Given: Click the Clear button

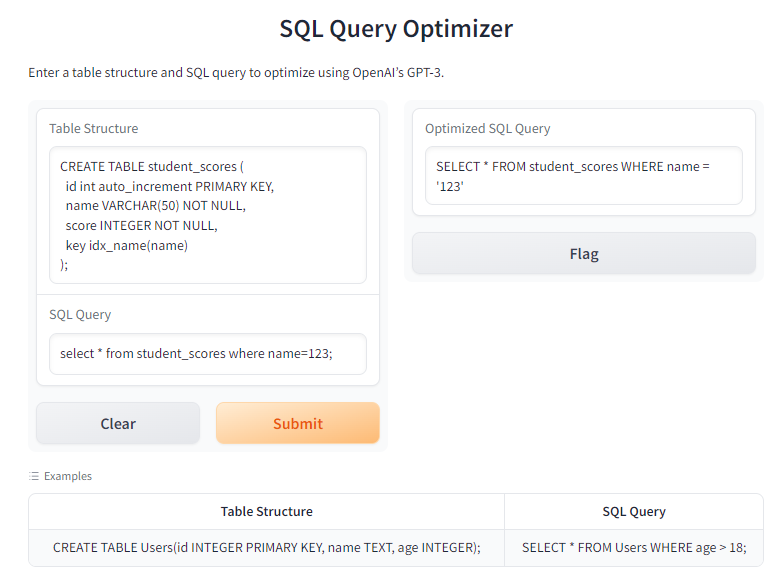Looking at the screenshot, I should pyautogui.click(x=118, y=423).
